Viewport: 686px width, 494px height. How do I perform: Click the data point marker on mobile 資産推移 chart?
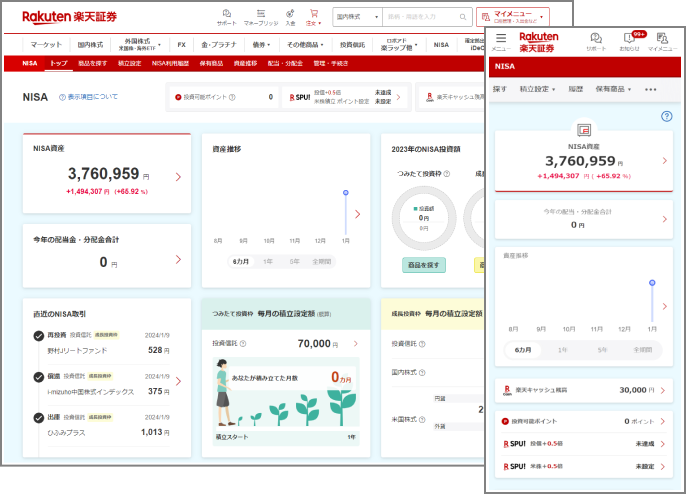click(x=652, y=283)
